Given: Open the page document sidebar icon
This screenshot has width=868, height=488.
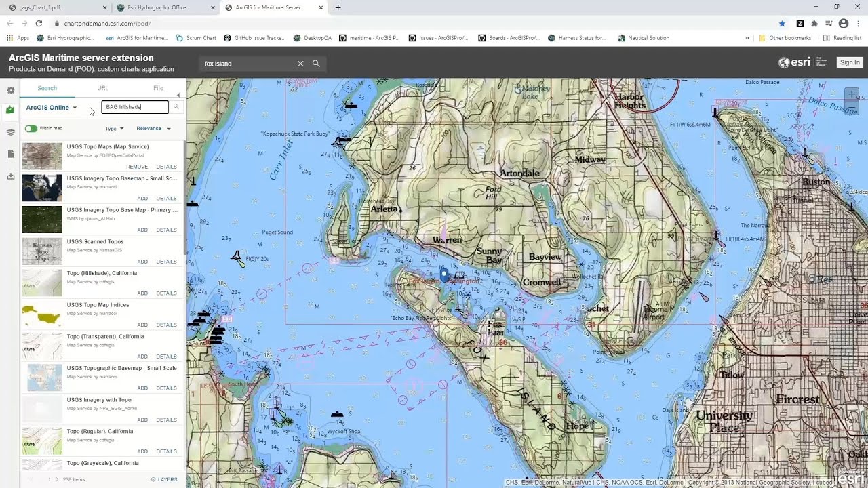Looking at the screenshot, I should point(10,155).
